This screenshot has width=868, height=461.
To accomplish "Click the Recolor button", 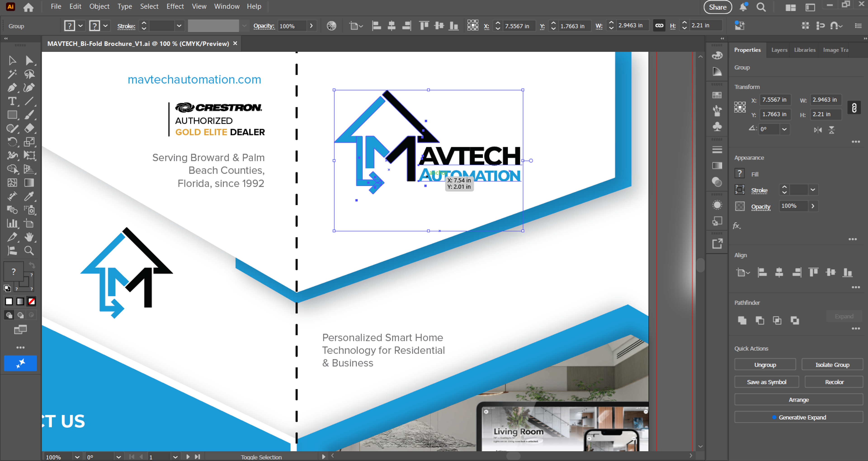I will pos(834,382).
